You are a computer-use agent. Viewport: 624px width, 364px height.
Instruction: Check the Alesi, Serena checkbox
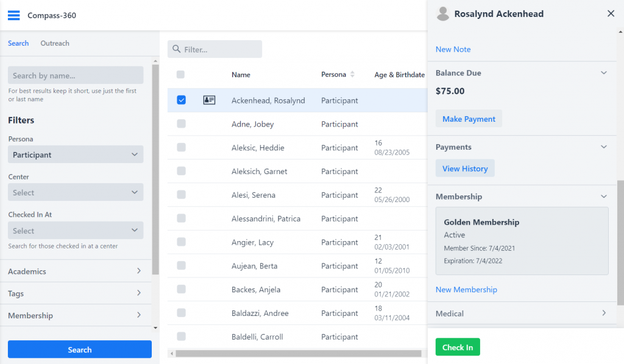[x=181, y=195]
